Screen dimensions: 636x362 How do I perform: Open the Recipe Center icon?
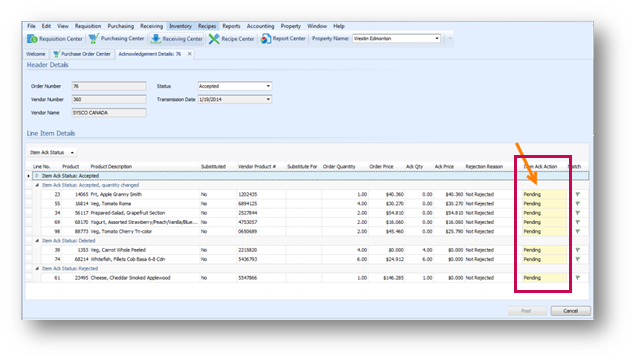click(x=214, y=39)
